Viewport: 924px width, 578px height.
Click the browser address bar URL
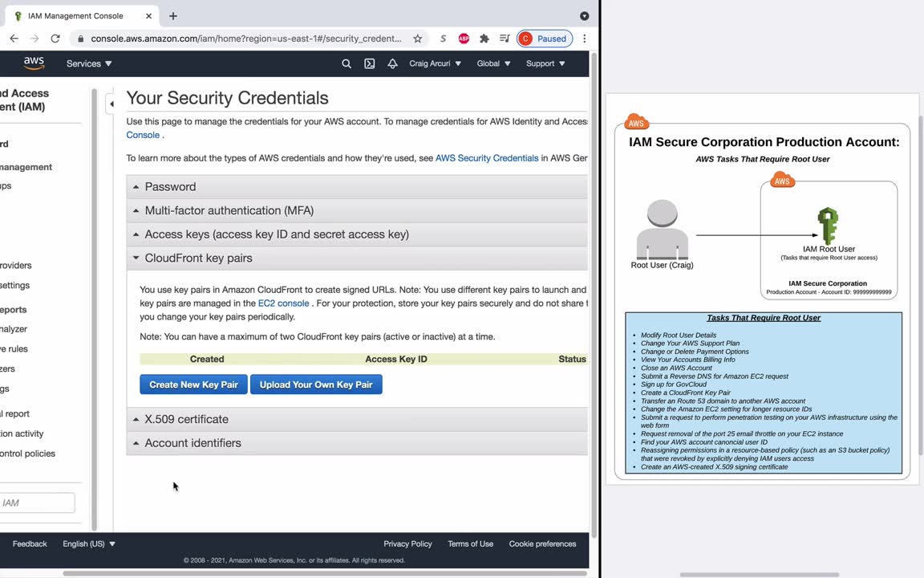pos(245,39)
